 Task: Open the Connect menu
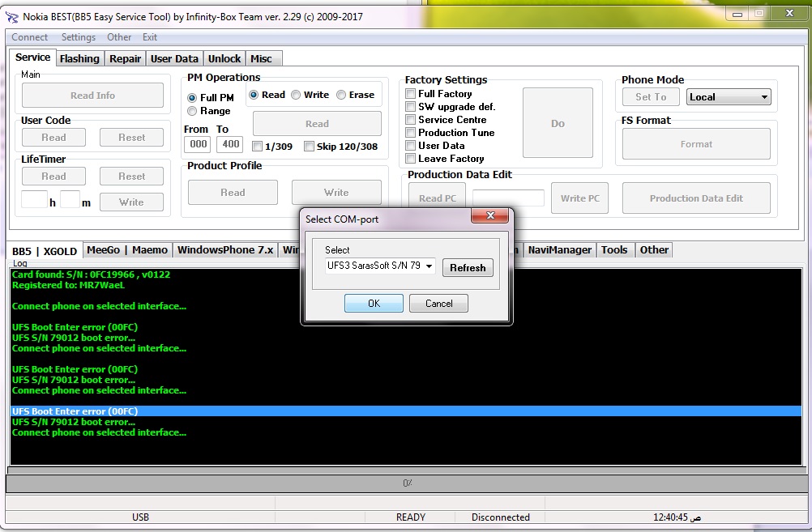29,37
